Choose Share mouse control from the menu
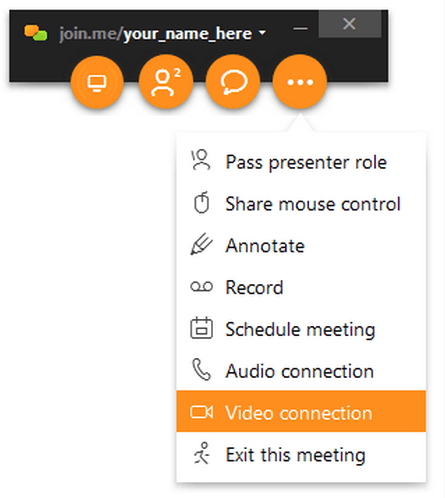Viewport: 445px width, 498px height. click(x=301, y=203)
